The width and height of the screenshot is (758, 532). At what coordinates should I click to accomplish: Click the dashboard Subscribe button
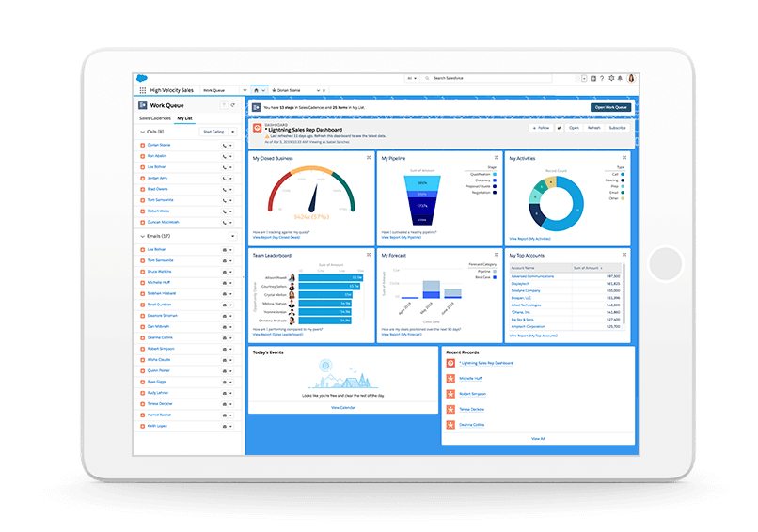(617, 128)
